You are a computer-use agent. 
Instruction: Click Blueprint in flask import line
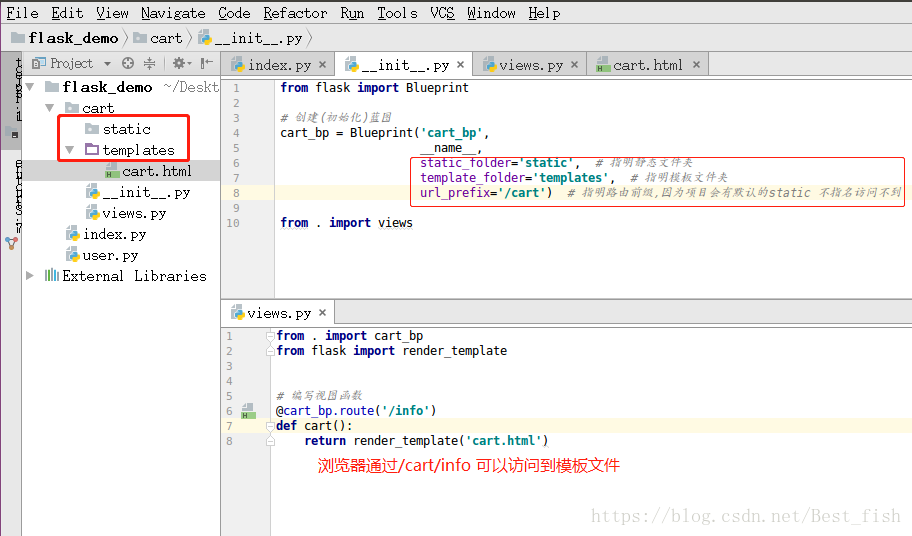coord(437,88)
